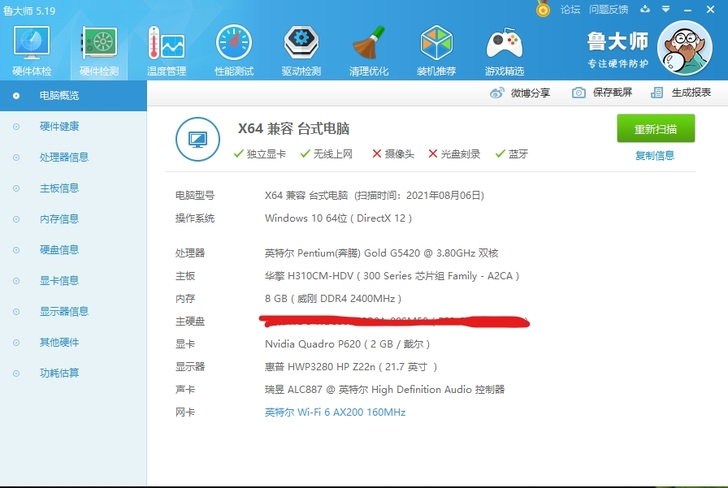Image resolution: width=728 pixels, height=488 pixels.
Task: Click 生成报表 report icon
Action: 656,93
